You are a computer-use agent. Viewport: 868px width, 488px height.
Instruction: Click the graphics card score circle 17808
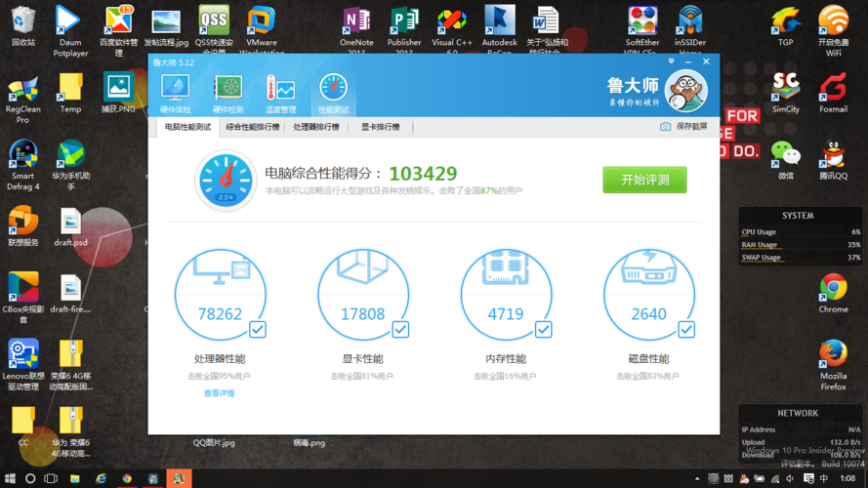pos(362,295)
